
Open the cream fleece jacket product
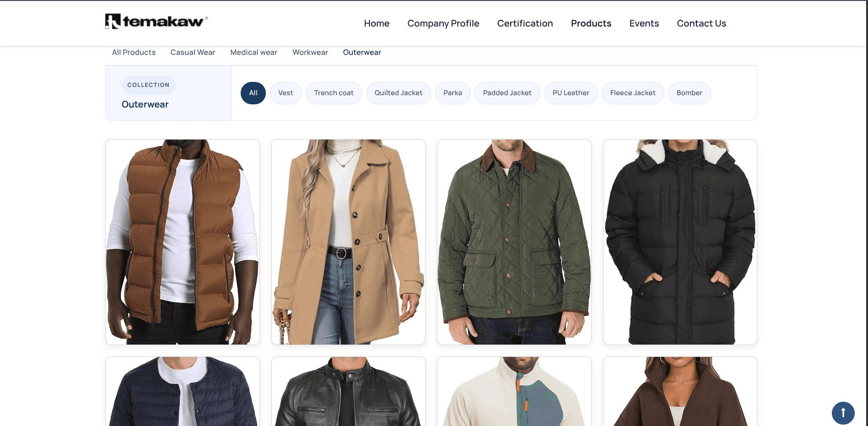pyautogui.click(x=514, y=391)
